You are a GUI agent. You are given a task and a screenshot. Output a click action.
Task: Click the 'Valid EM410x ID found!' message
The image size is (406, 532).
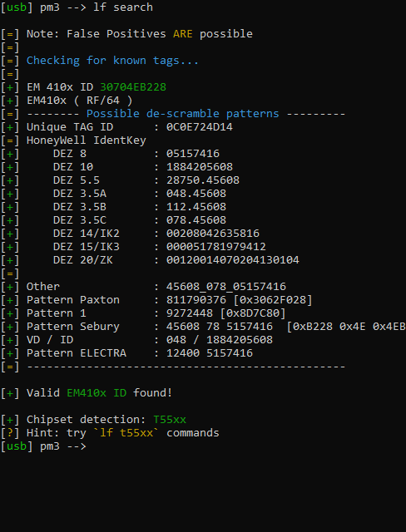[99, 393]
